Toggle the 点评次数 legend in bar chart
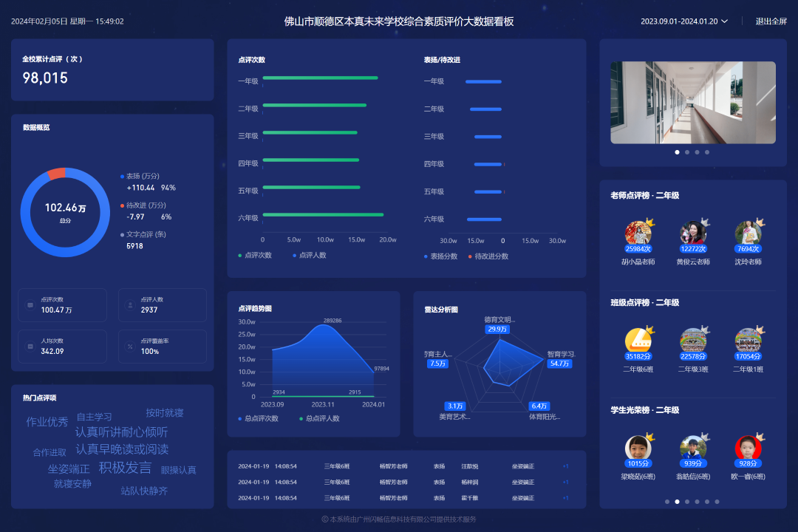Screen dimensions: 798x532 255,256
